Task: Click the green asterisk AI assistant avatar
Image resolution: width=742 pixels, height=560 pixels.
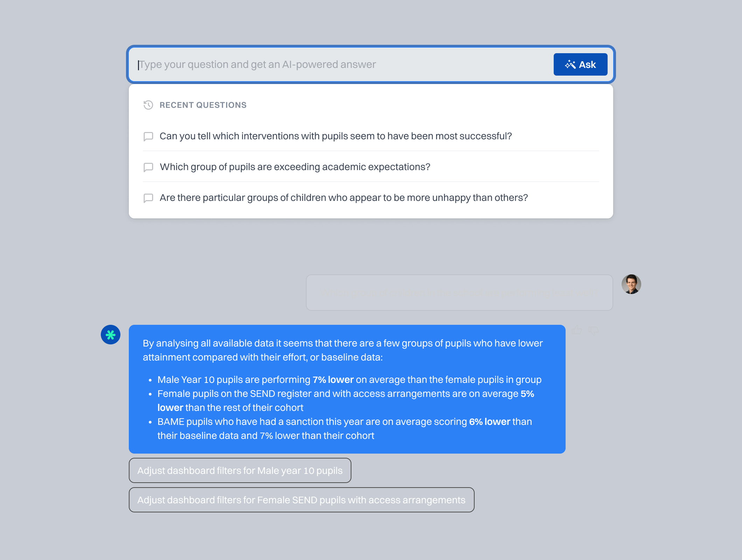Action: 110,335
